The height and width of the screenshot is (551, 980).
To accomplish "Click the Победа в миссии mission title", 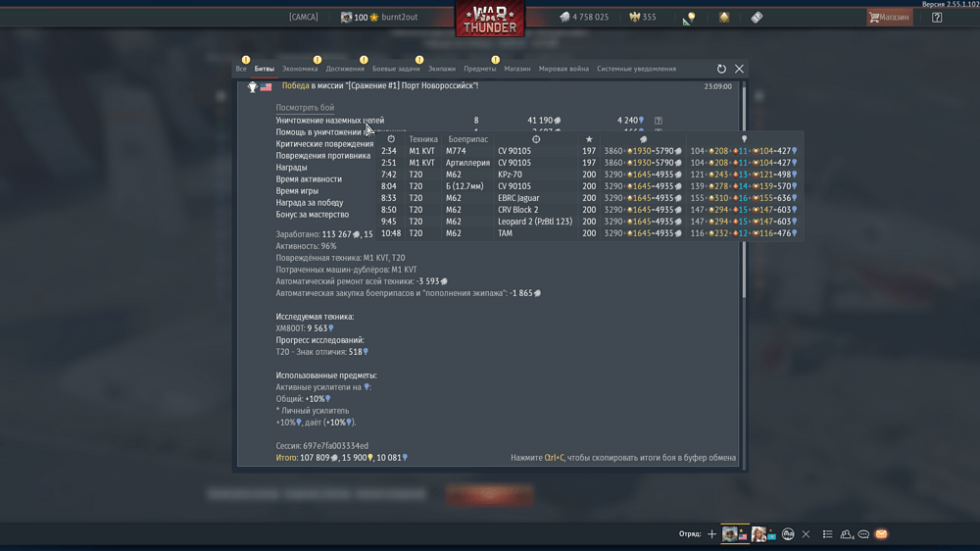I will [380, 85].
